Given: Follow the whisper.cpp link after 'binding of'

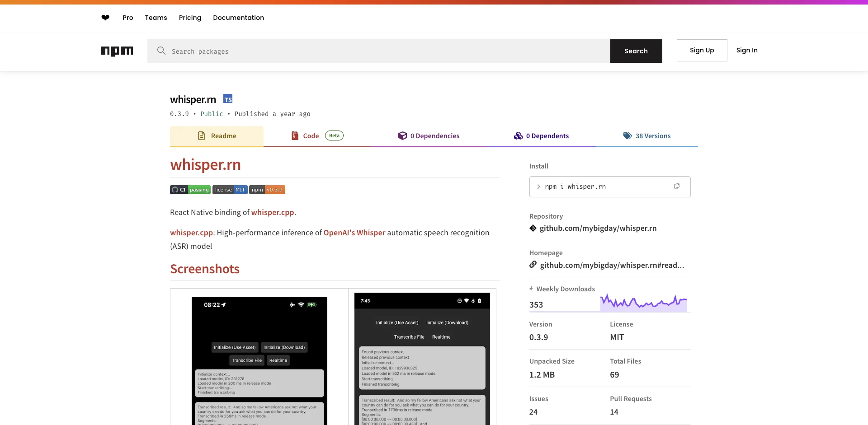Looking at the screenshot, I should point(273,212).
